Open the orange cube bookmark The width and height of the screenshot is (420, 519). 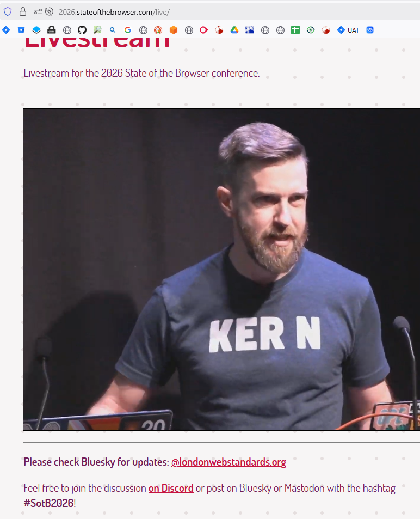(x=174, y=30)
